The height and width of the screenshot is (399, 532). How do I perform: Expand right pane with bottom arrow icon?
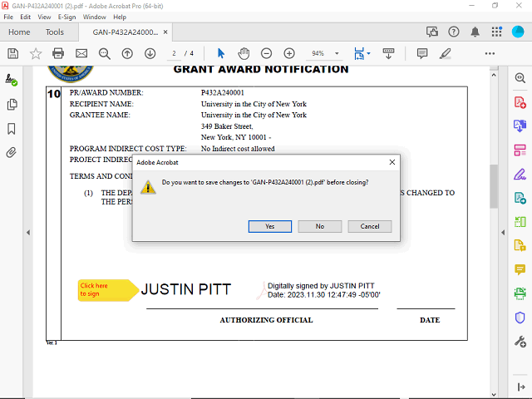[521, 387]
